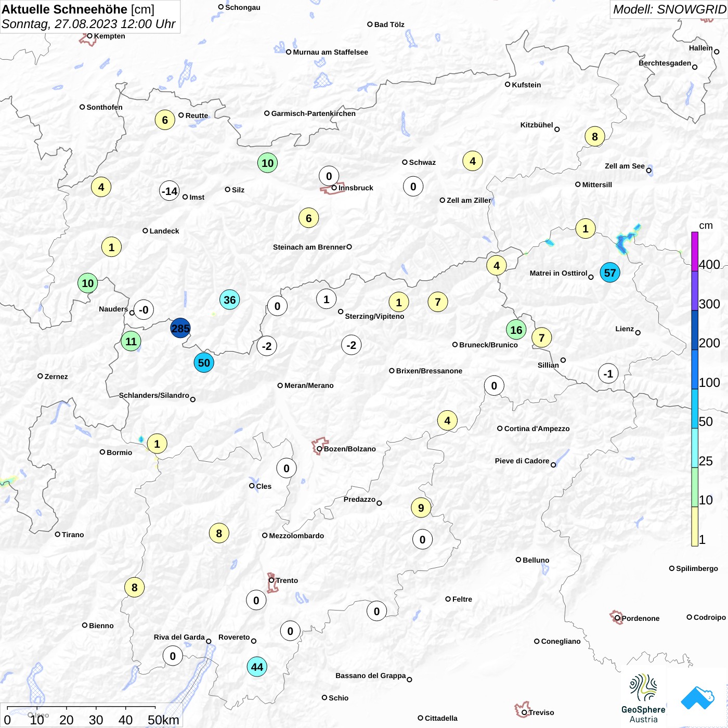Screen dimensions: 728x728
Task: Select the yellow 4 marker above Cortina d'Ampezzo
Action: point(447,420)
